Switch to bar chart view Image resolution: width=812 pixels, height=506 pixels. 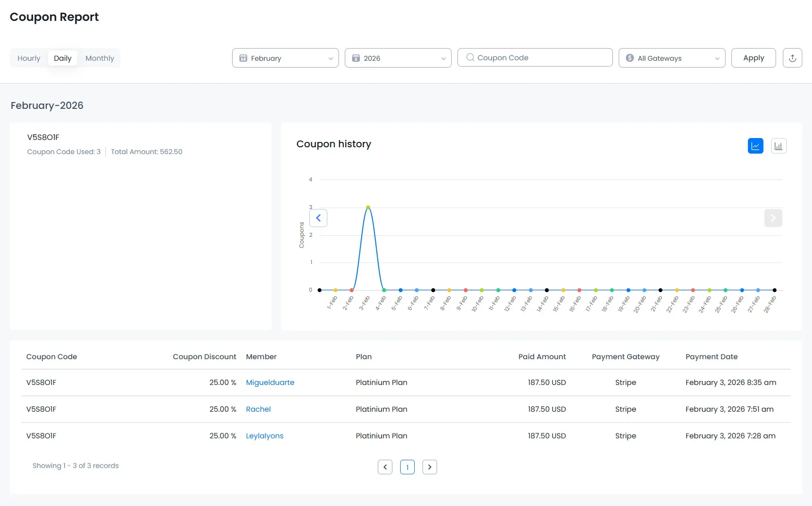click(x=778, y=146)
